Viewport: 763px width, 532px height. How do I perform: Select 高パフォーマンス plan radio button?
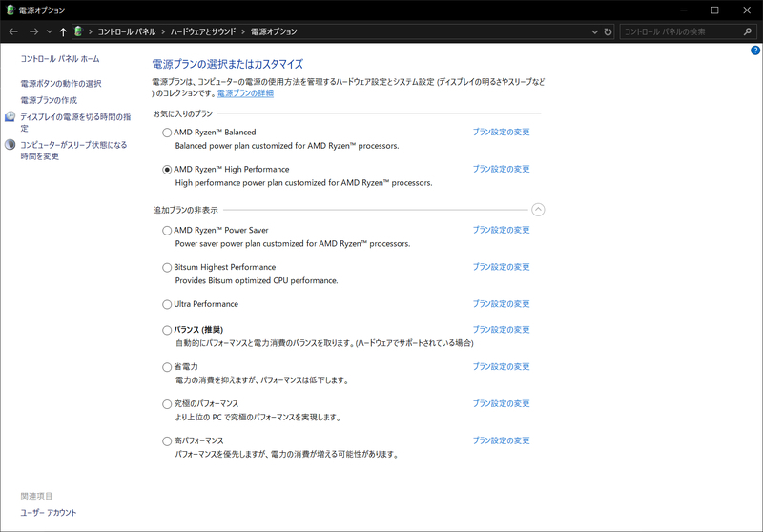(167, 441)
